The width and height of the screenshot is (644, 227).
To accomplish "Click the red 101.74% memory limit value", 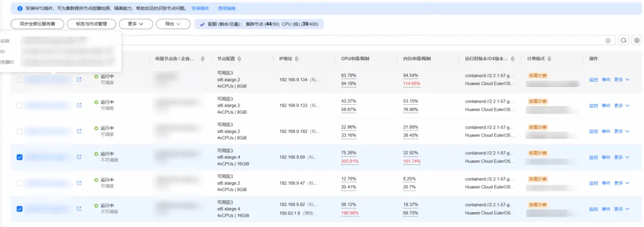I will (412, 161).
